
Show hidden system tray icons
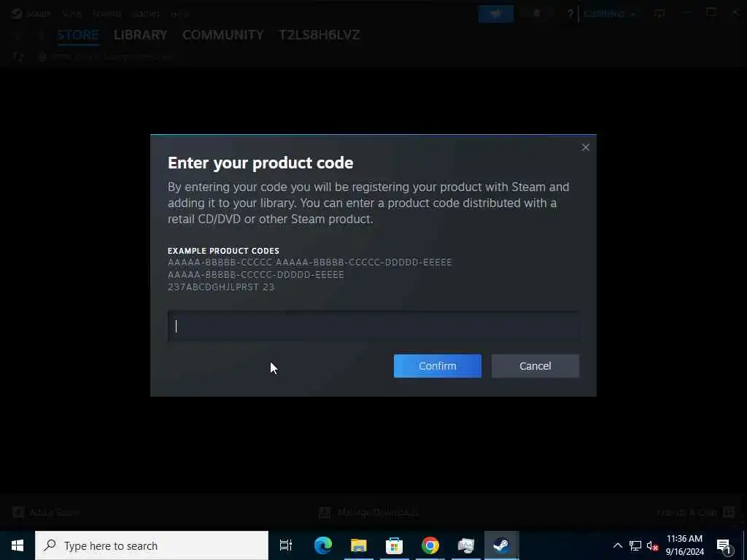pos(617,545)
